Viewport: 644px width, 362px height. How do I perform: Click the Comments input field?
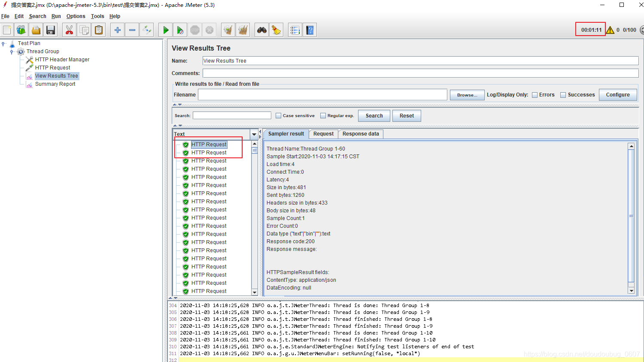(420, 73)
